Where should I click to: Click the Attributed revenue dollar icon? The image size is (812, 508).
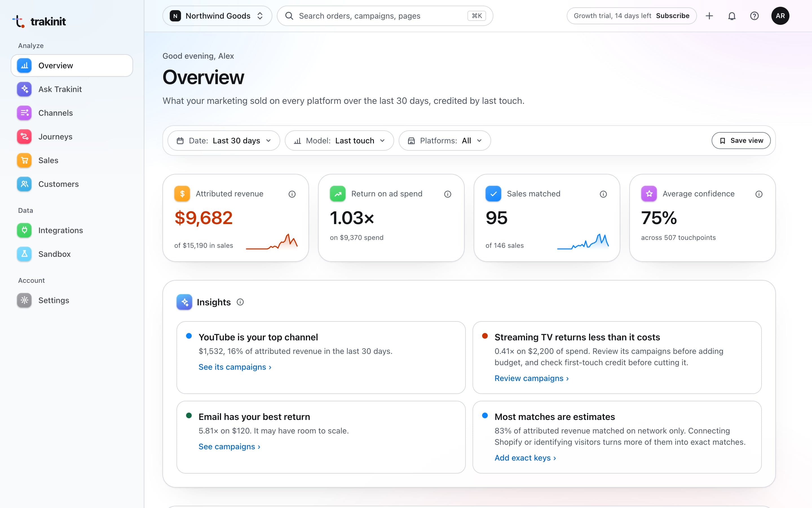coord(182,194)
